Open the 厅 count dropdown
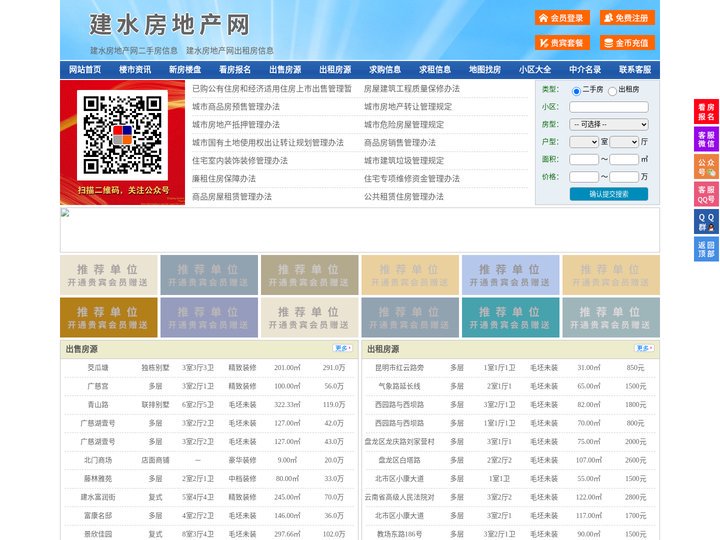 [624, 142]
